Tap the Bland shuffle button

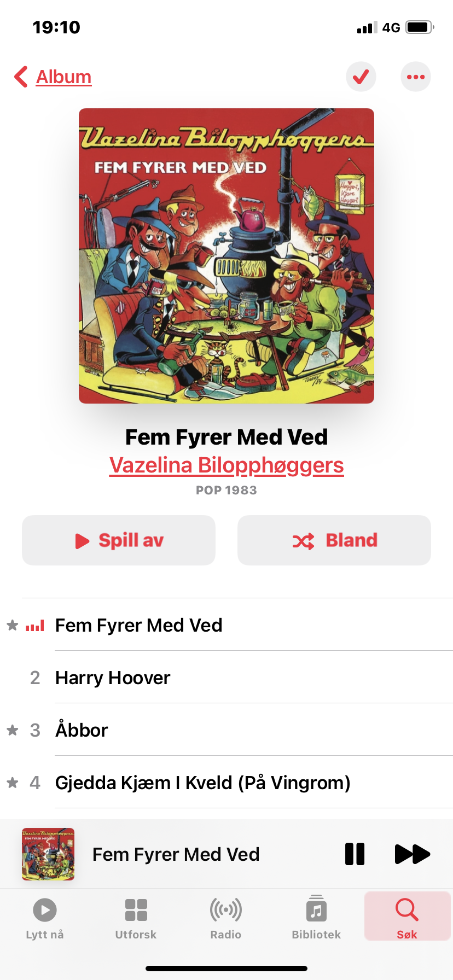[x=334, y=540]
